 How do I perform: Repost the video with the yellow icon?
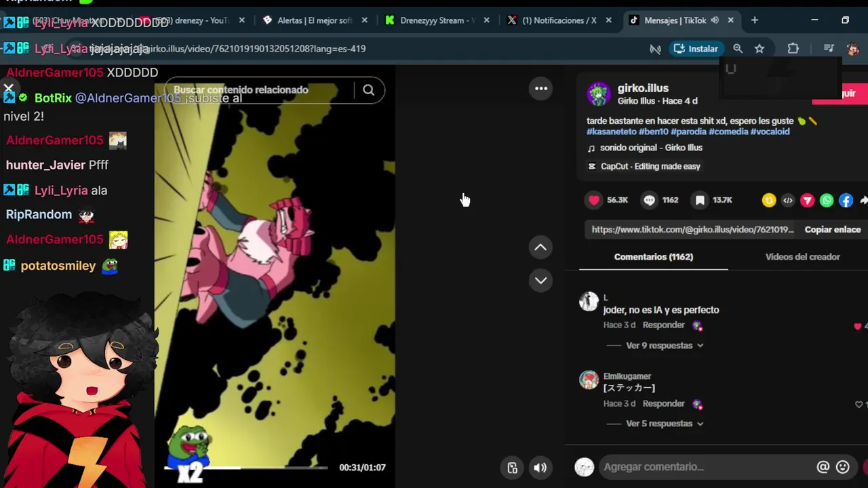(x=769, y=200)
